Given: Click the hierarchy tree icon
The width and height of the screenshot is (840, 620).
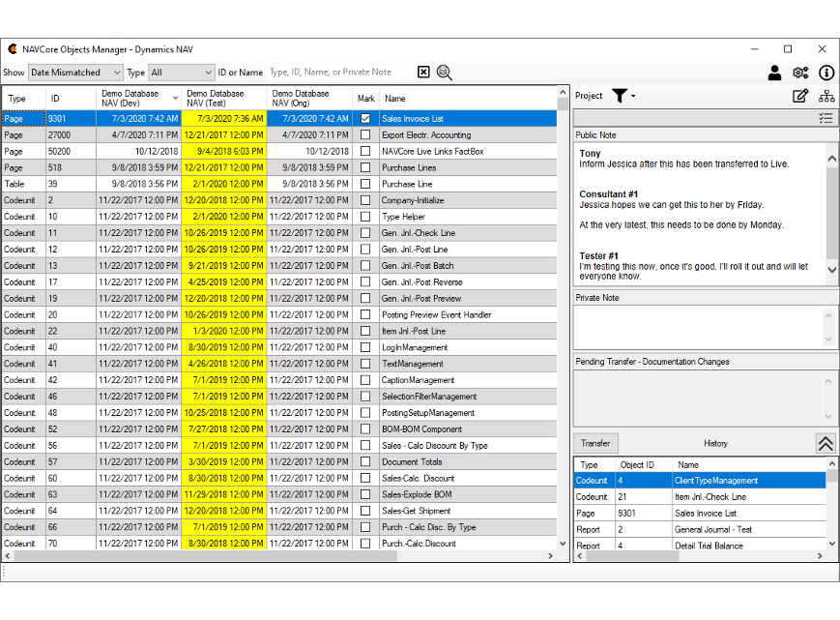Looking at the screenshot, I should click(826, 96).
